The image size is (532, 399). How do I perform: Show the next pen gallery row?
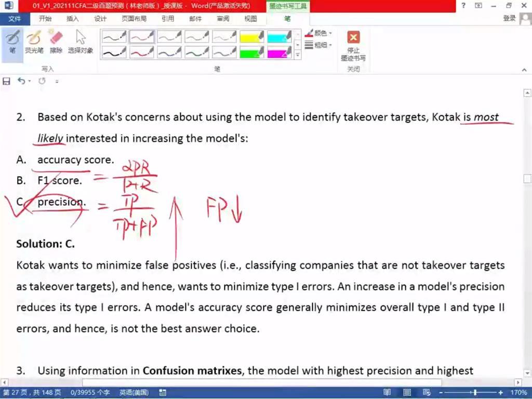point(298,45)
